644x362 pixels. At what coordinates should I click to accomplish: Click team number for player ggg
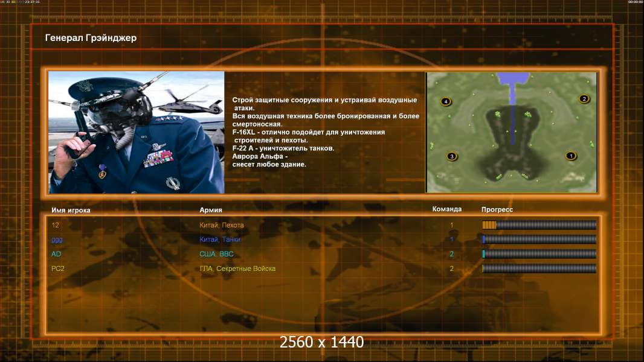pos(452,240)
